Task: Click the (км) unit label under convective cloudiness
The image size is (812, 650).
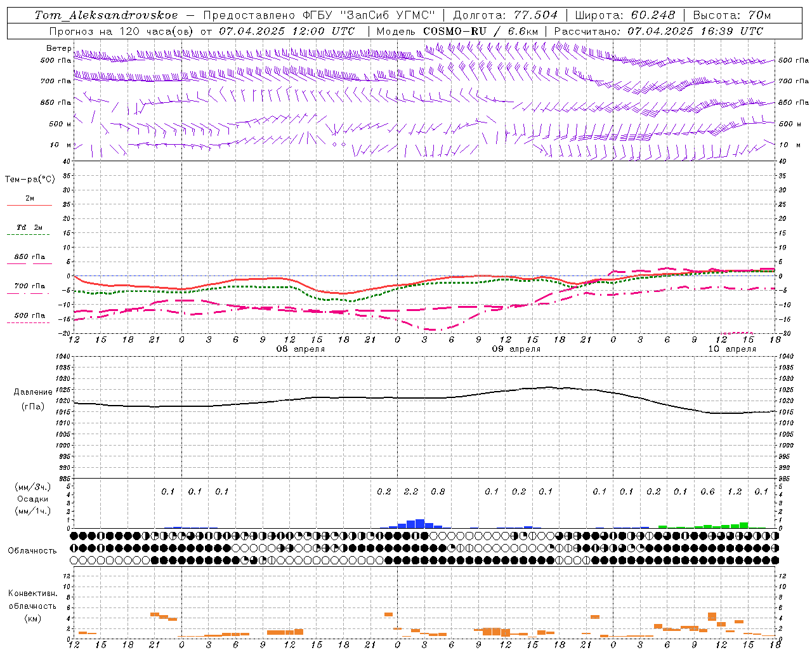Action: pyautogui.click(x=32, y=618)
